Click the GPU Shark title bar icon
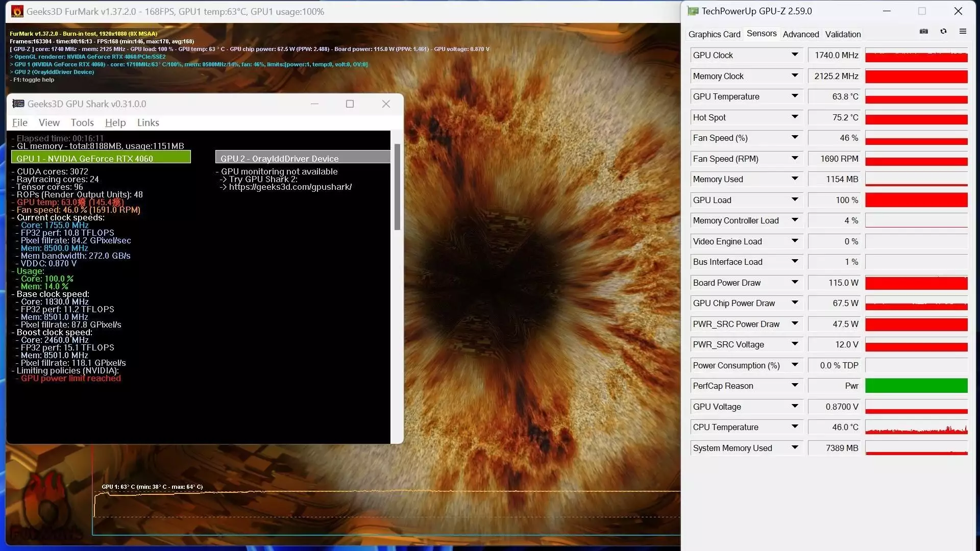980x551 pixels. [x=18, y=104]
